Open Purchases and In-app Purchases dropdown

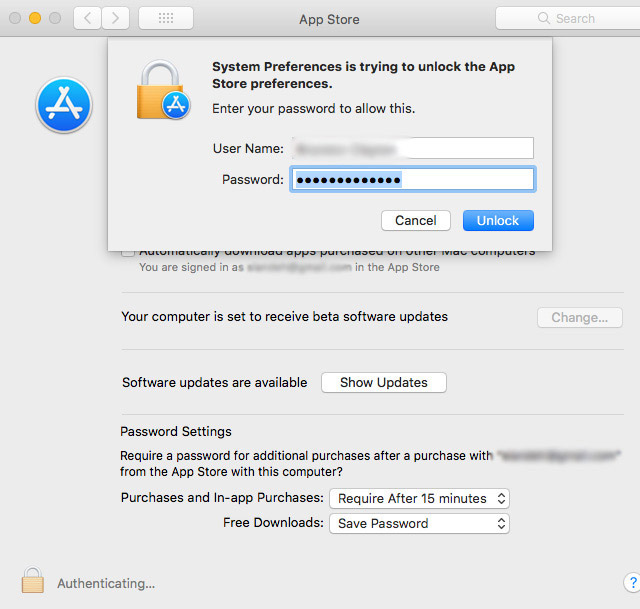point(419,498)
